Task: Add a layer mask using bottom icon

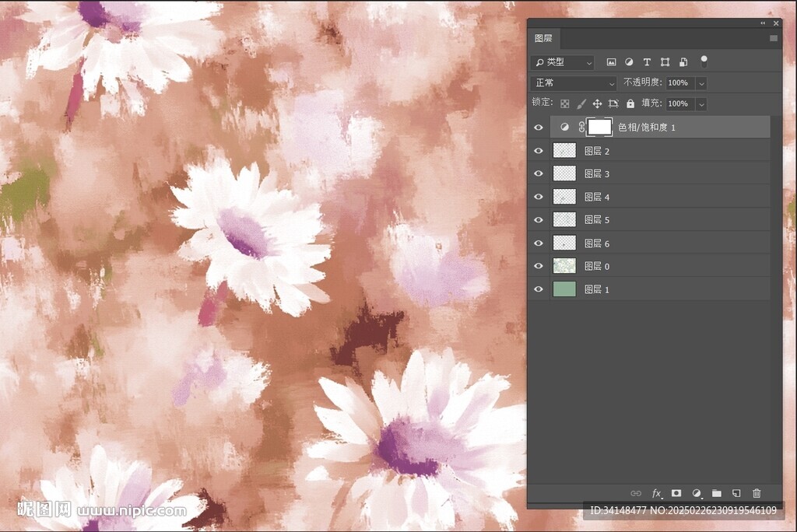Action: [676, 493]
